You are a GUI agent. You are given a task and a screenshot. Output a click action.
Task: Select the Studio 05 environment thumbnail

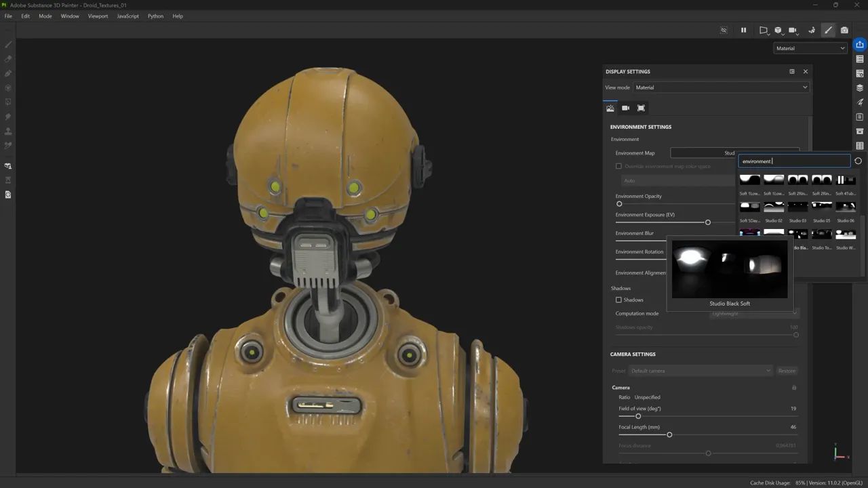click(821, 207)
